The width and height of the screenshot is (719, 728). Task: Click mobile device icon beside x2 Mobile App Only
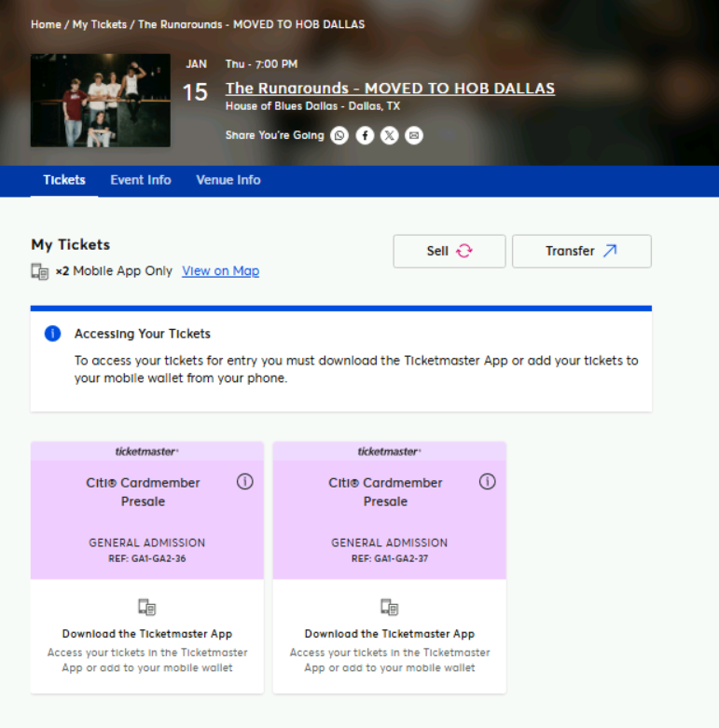pyautogui.click(x=40, y=271)
